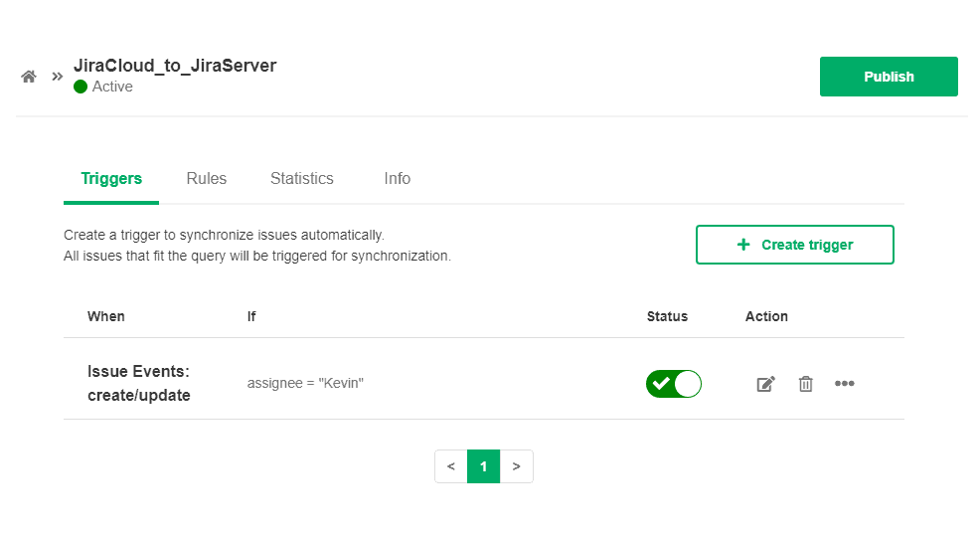This screenshot has width=980, height=538.
Task: Toggle off the Kevin trigger status
Action: [674, 384]
